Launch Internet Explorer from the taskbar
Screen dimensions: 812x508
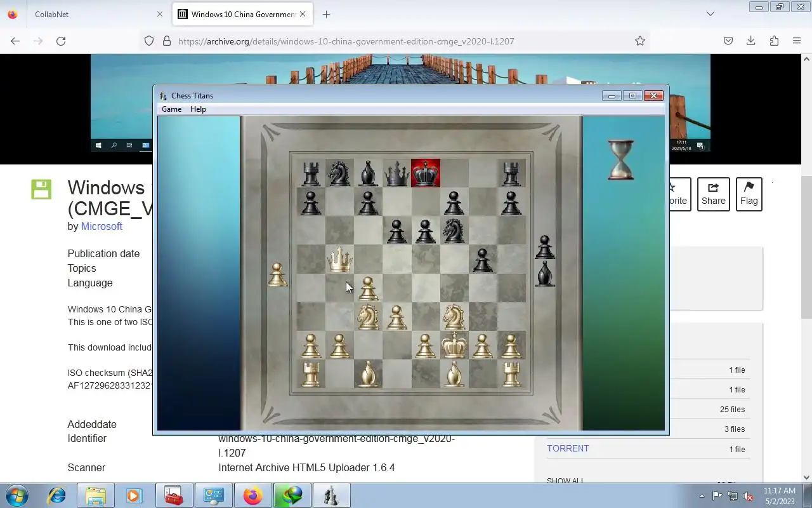(57, 495)
